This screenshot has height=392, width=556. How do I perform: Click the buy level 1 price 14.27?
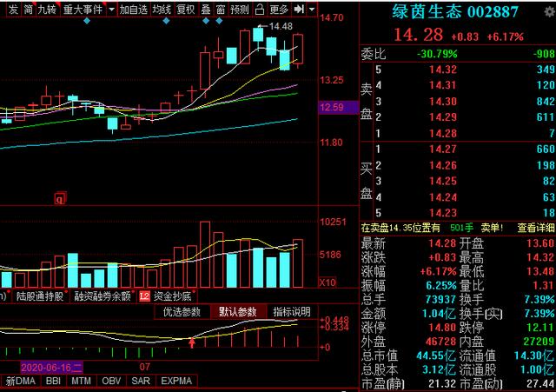442,149
